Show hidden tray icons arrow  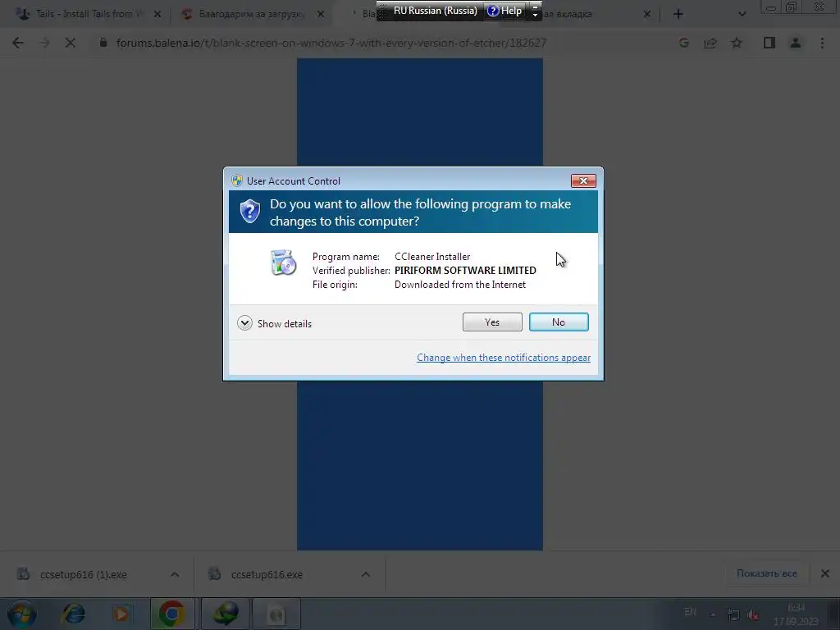click(713, 614)
